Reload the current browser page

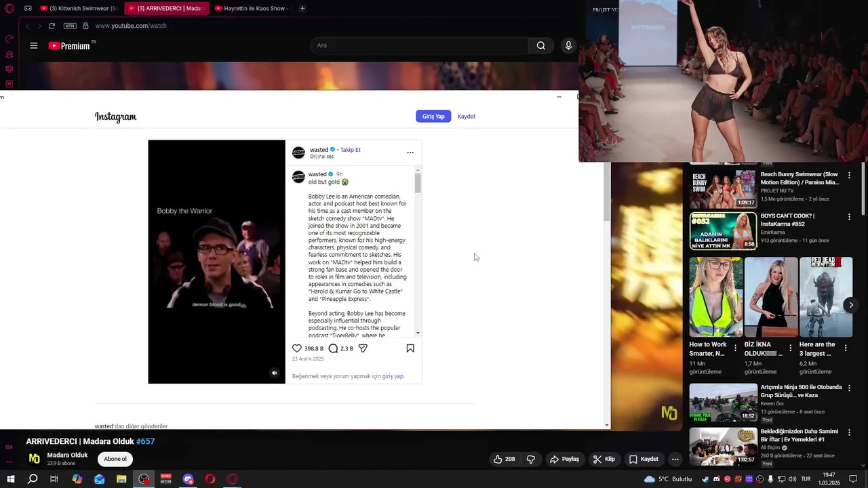(x=52, y=26)
